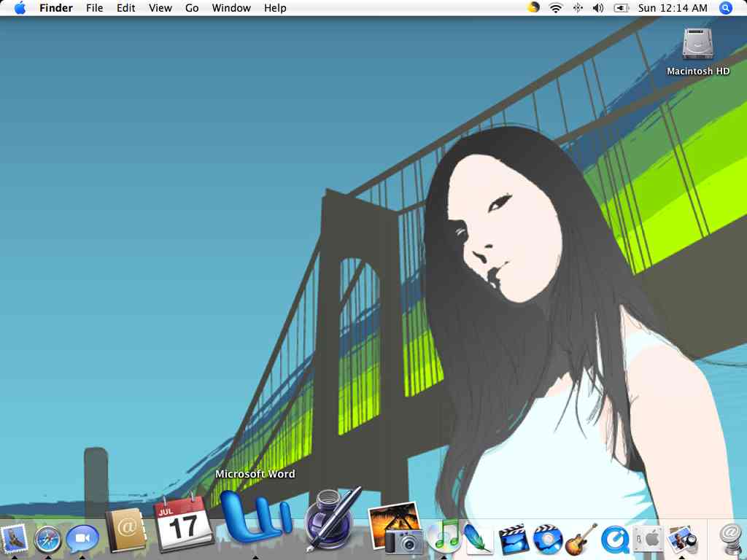
Task: Open the Finder application menu
Action: point(55,8)
